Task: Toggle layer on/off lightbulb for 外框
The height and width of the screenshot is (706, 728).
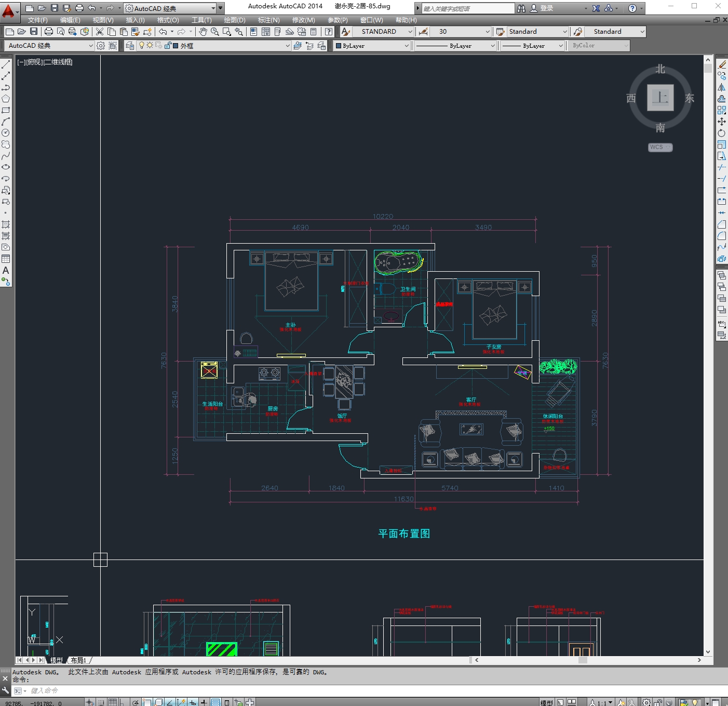Action: (x=141, y=46)
